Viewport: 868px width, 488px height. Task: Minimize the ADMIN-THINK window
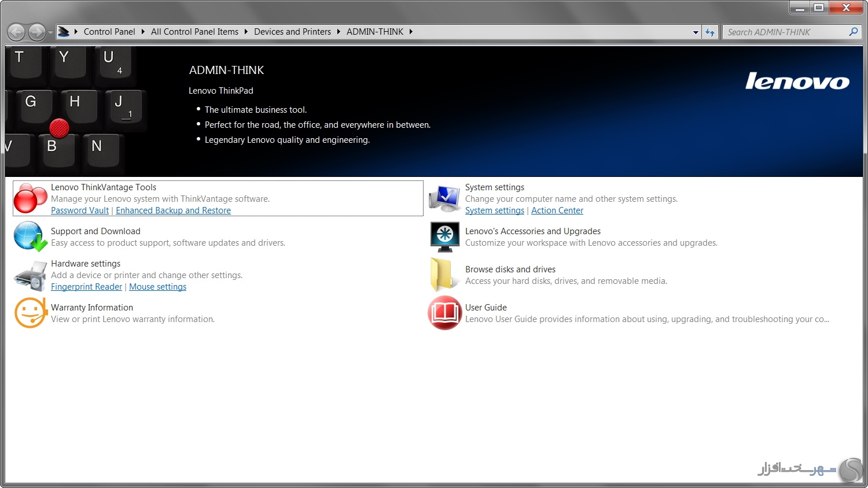pos(800,8)
